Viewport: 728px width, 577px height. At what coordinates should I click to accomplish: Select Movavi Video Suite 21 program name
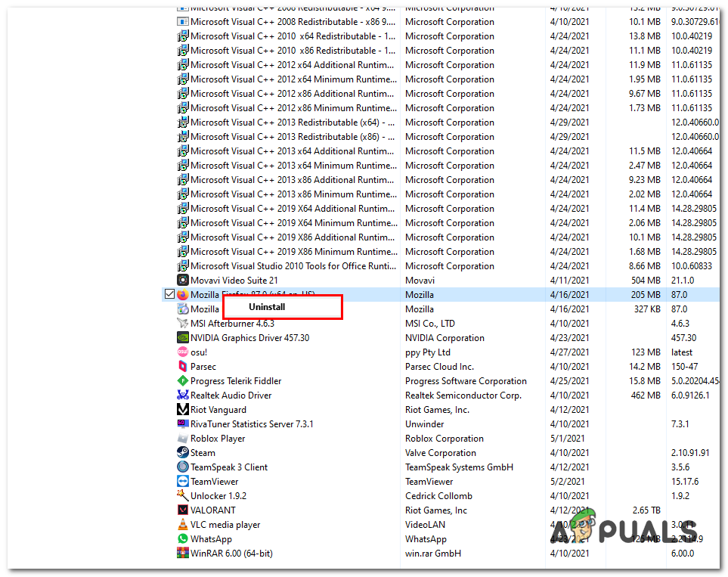click(234, 280)
